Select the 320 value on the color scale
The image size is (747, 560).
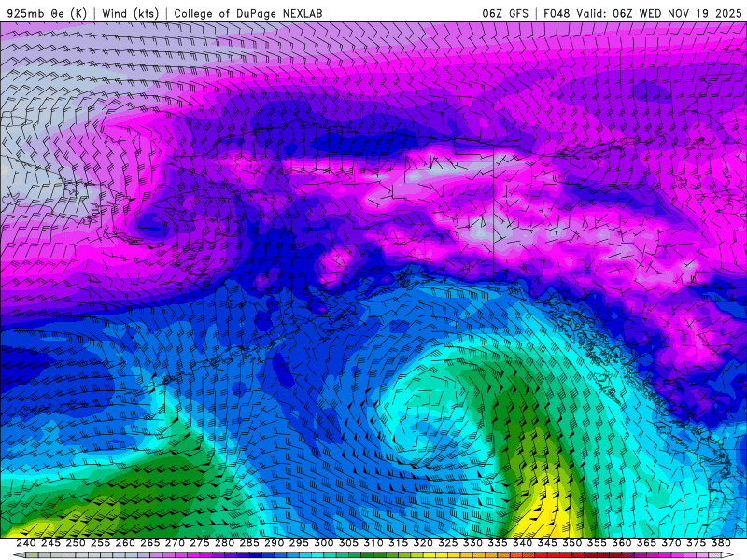click(423, 543)
